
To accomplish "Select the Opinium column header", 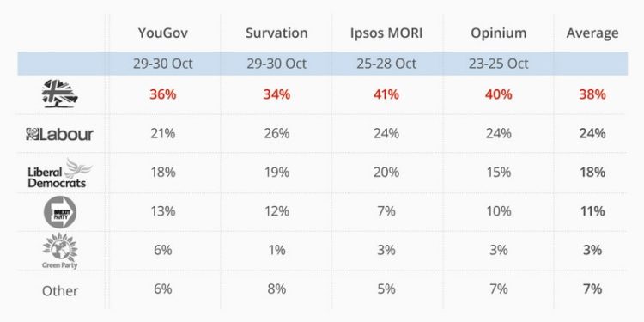I will (x=499, y=33).
